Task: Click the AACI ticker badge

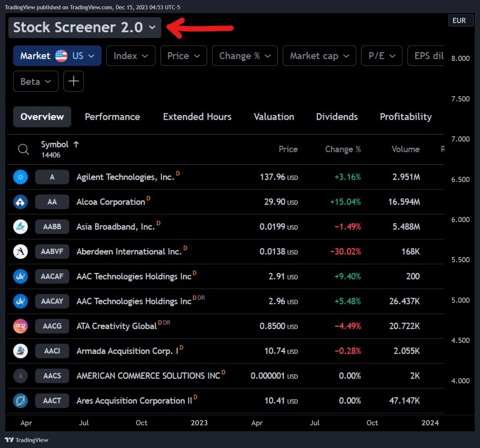Action: (x=52, y=351)
